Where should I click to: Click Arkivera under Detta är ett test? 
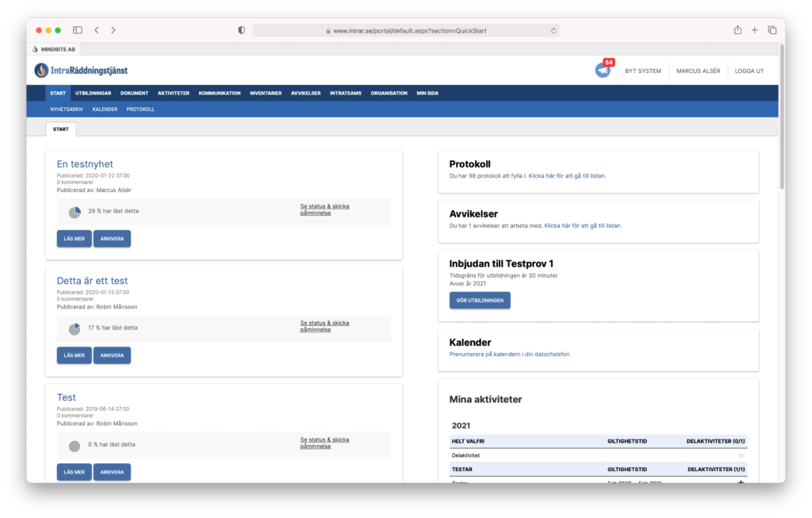tap(112, 355)
